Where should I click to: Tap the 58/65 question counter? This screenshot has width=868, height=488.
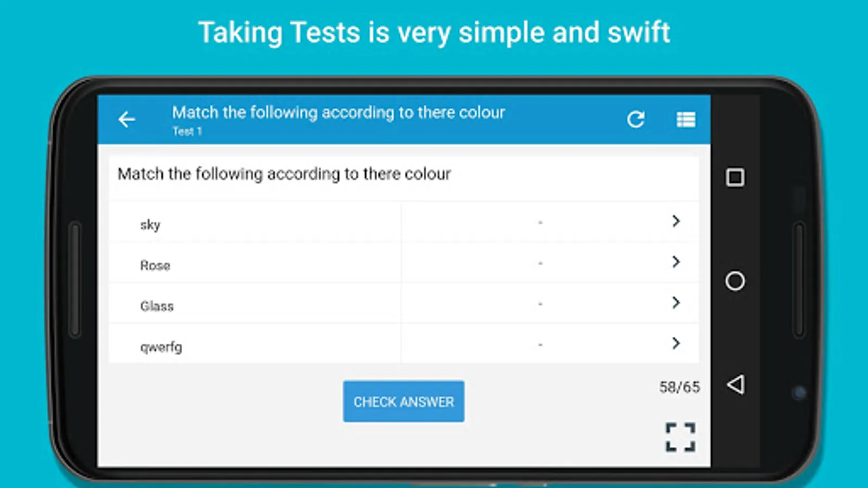(679, 387)
